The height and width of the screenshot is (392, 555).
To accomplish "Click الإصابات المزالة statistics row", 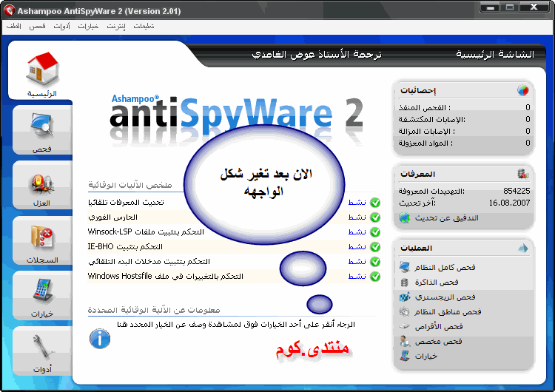I will 464,131.
